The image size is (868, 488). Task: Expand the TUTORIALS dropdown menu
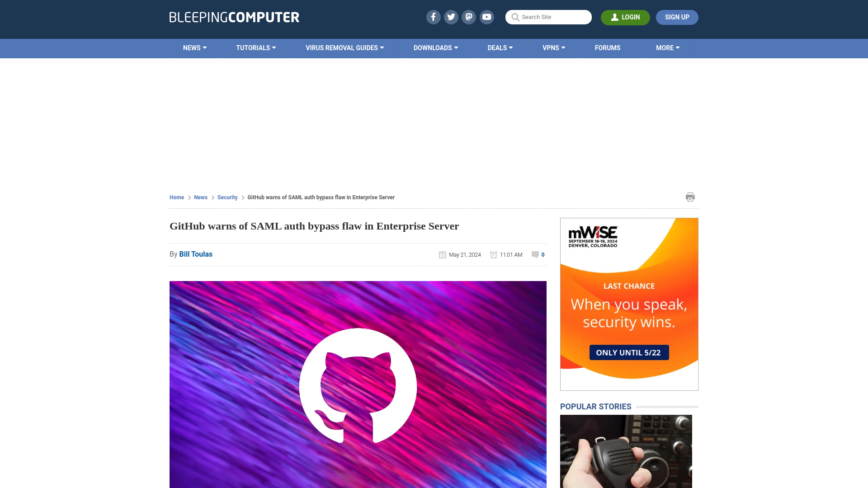point(256,47)
